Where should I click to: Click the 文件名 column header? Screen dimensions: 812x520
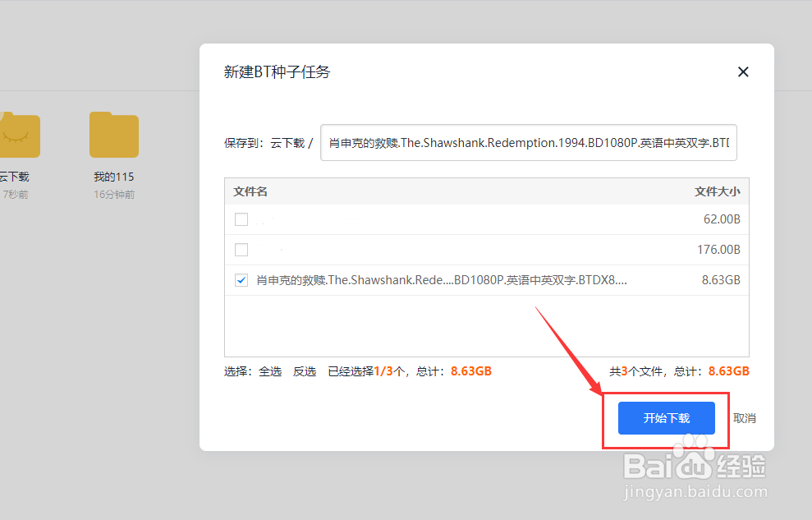point(250,191)
